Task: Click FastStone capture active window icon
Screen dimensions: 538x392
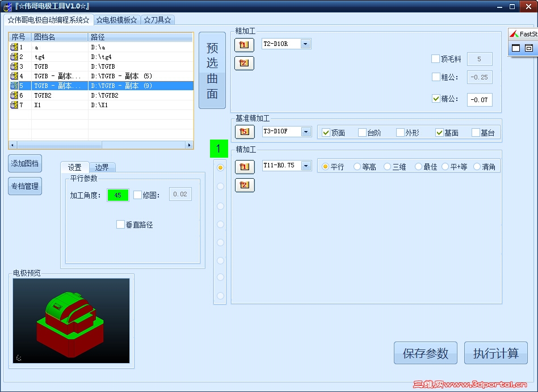Action: (x=516, y=48)
